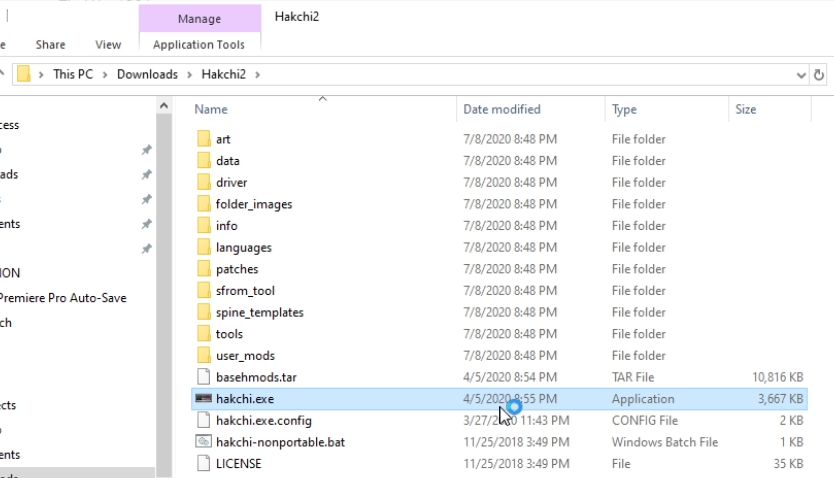Expand chevron after This PC in path
The image size is (834, 478).
point(105,74)
